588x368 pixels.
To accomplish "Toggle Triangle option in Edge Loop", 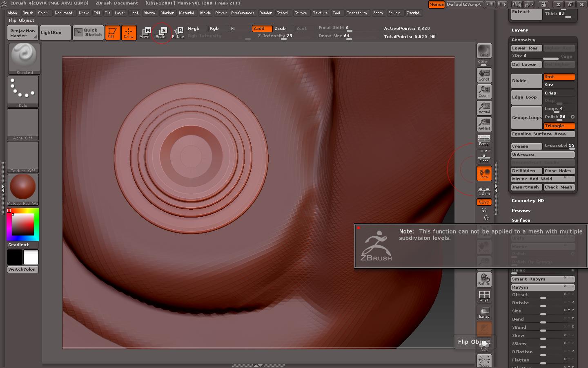I will coord(559,126).
